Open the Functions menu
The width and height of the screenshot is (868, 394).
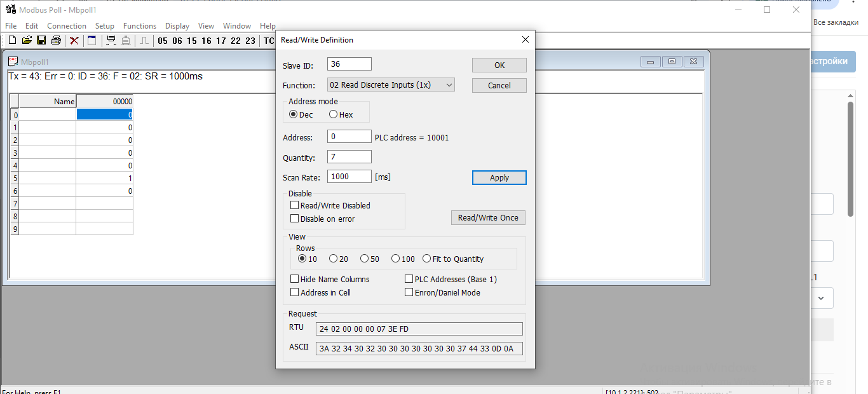[x=140, y=26]
